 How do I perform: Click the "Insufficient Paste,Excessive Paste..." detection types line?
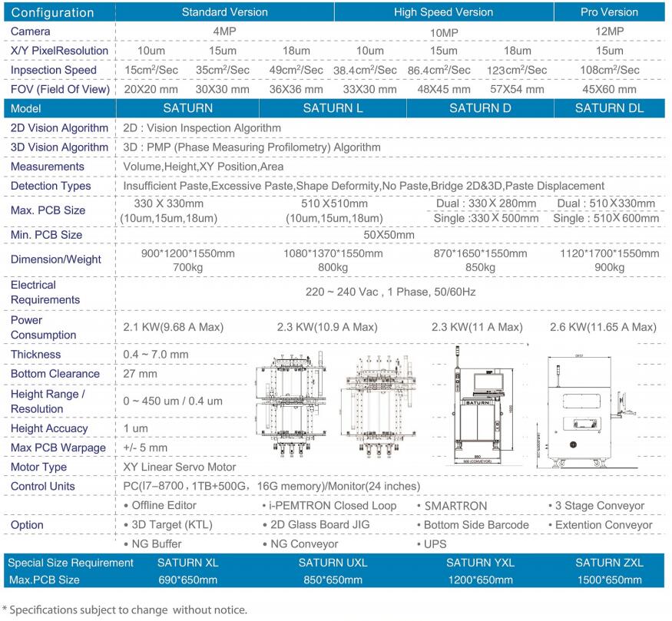point(363,186)
